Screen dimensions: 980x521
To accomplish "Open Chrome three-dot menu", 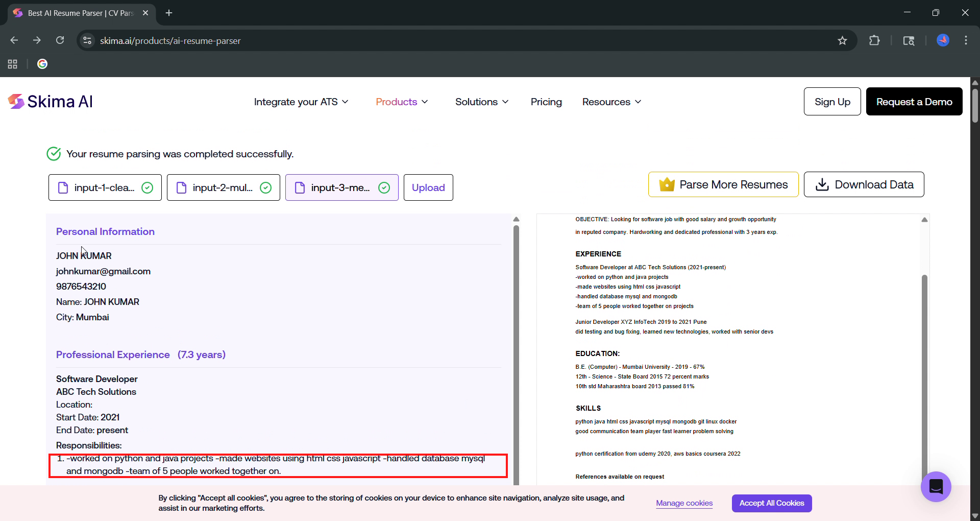I will click(966, 40).
